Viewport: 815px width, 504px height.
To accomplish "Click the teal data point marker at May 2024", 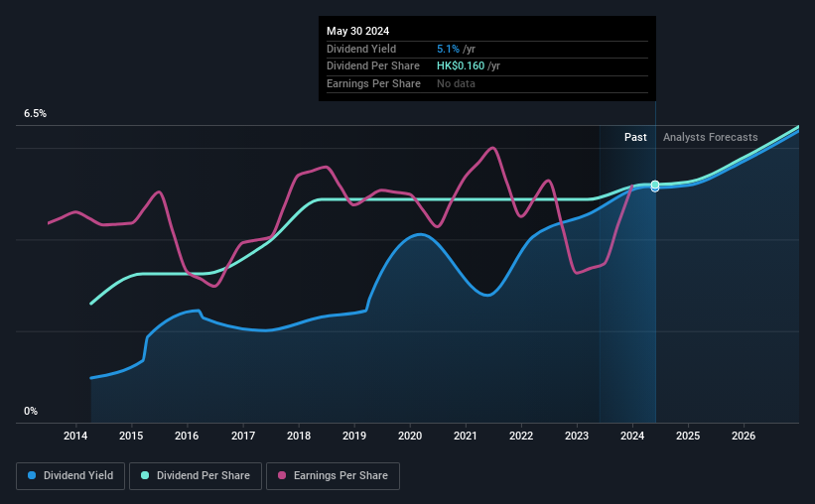I will 655,185.
